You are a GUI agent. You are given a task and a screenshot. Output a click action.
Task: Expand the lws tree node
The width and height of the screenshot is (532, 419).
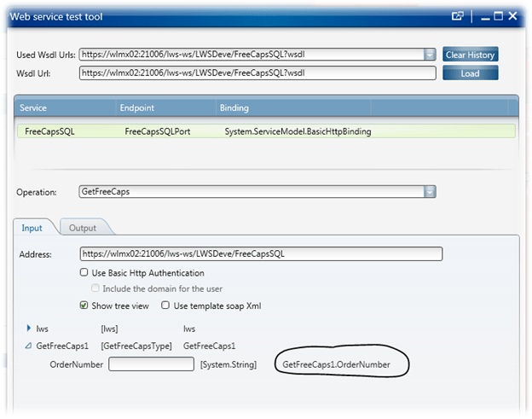tap(29, 328)
